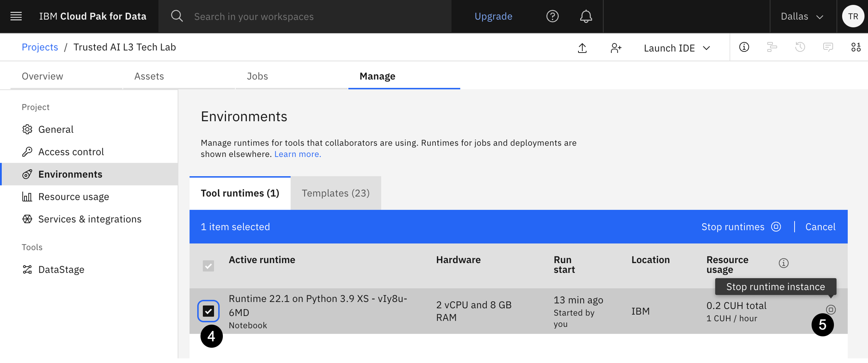Click the workspace search field
This screenshot has width=868, height=363.
[305, 16]
